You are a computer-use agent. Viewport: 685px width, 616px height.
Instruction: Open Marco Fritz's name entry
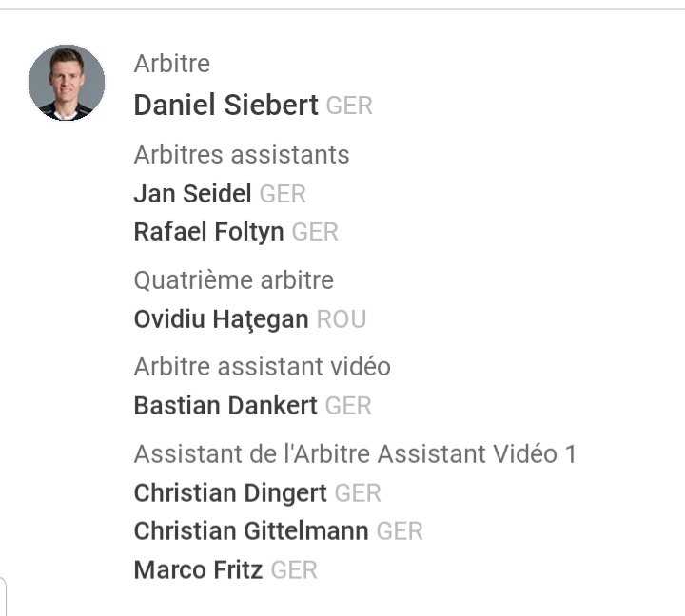198,570
